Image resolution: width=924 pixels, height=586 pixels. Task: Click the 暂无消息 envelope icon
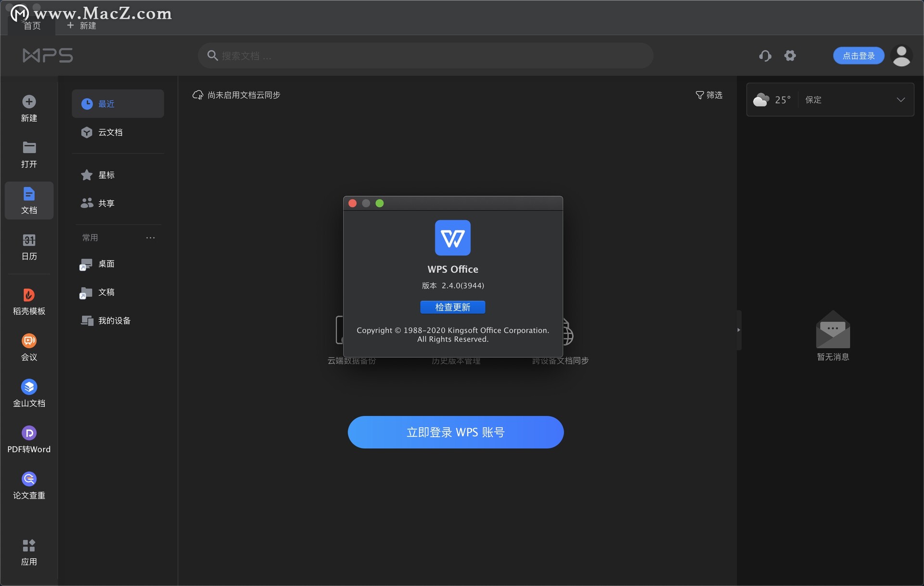[x=833, y=329]
